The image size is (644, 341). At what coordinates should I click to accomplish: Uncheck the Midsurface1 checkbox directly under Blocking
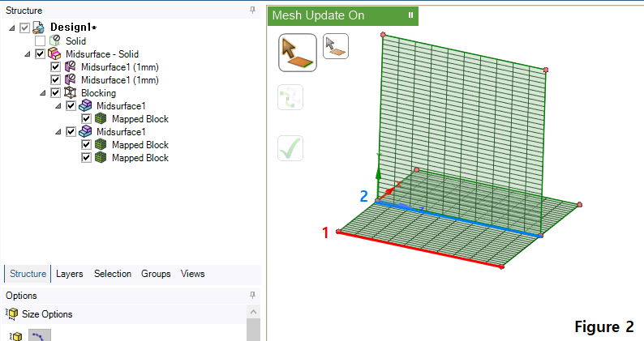click(x=71, y=106)
